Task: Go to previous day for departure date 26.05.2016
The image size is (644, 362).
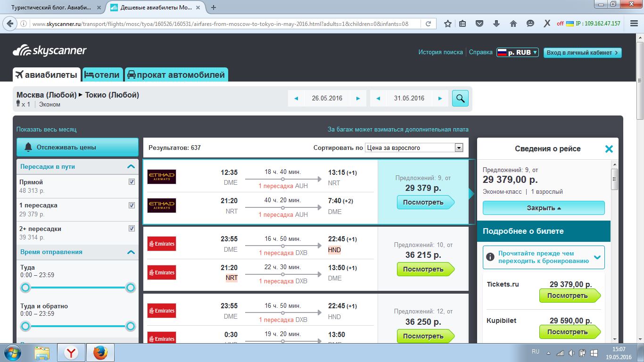Action: tap(296, 99)
